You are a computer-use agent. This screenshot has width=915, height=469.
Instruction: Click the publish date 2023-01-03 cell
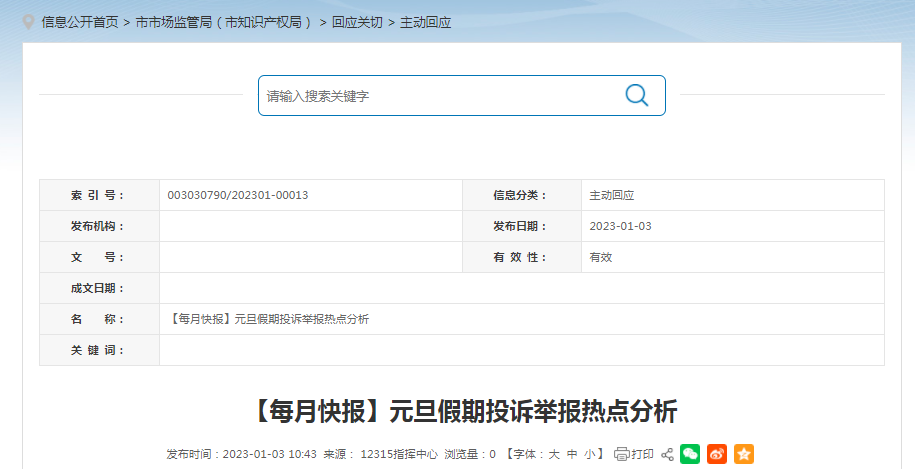pos(620,226)
